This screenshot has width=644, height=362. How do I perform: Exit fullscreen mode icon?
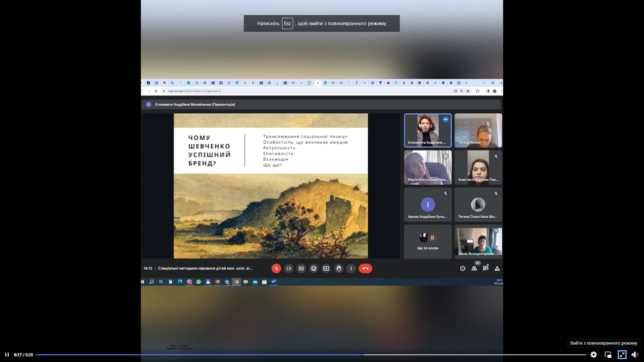[x=622, y=355]
